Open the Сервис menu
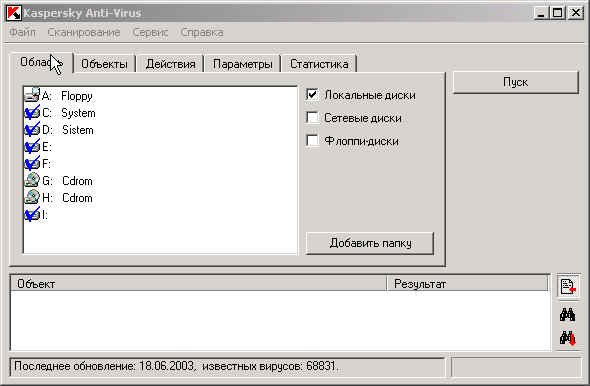 pos(150,32)
